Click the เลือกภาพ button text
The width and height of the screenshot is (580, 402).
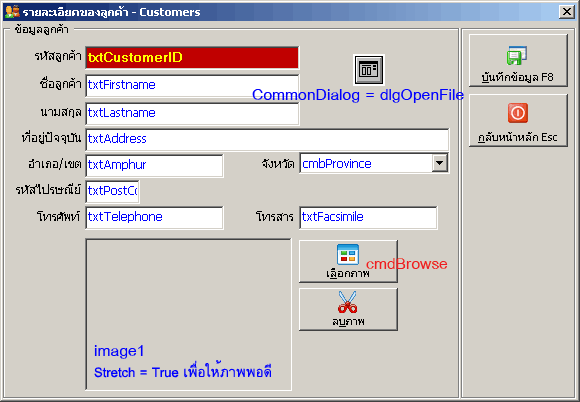[348, 274]
